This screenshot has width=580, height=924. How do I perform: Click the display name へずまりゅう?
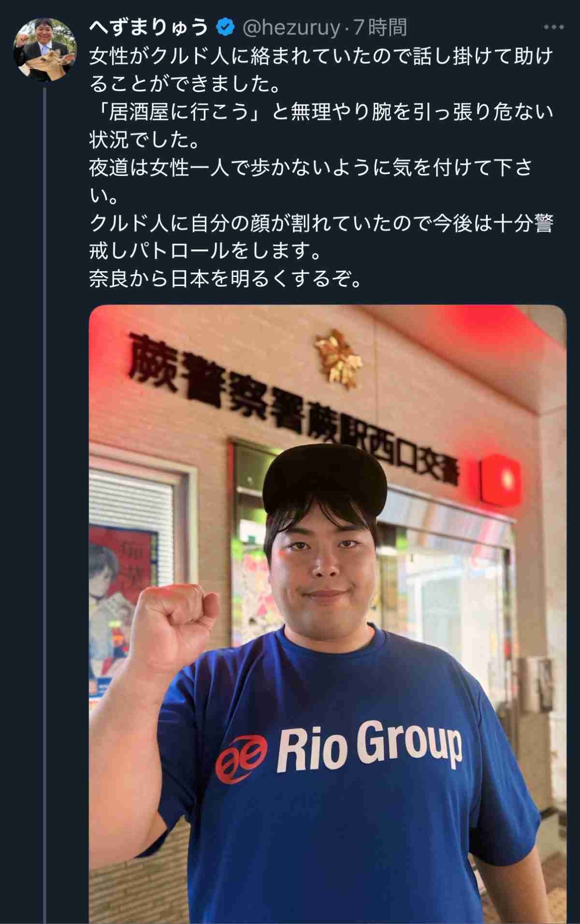pos(149,28)
